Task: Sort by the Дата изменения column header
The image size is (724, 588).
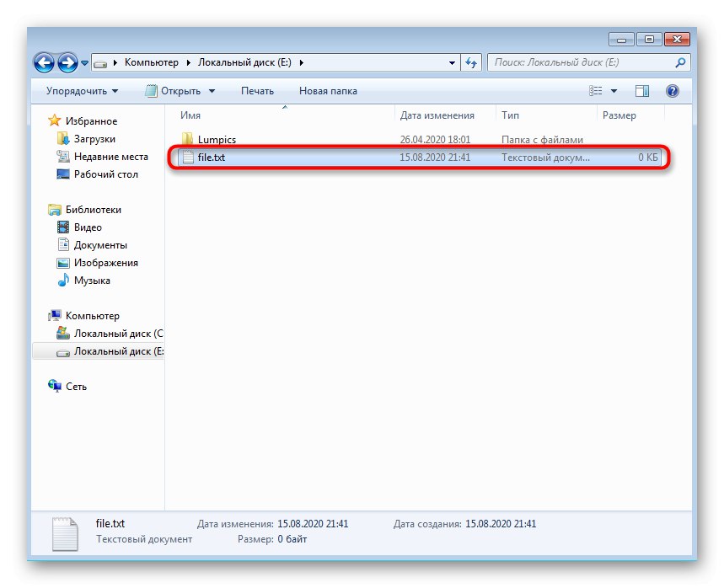Action: click(437, 115)
